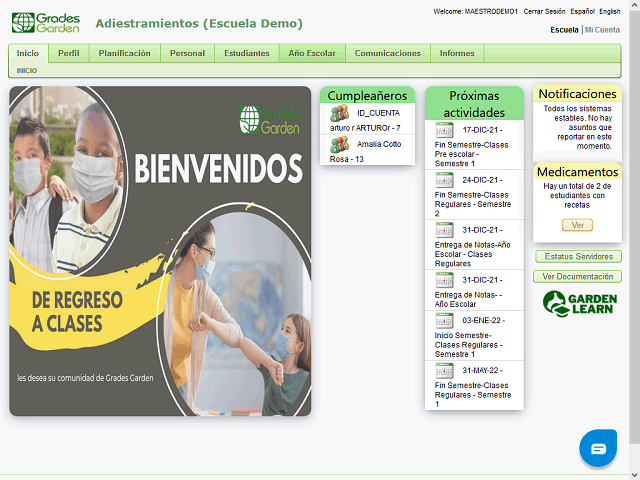Click the Garden Learn logo
Screen dimensions: 640x480
580,304
